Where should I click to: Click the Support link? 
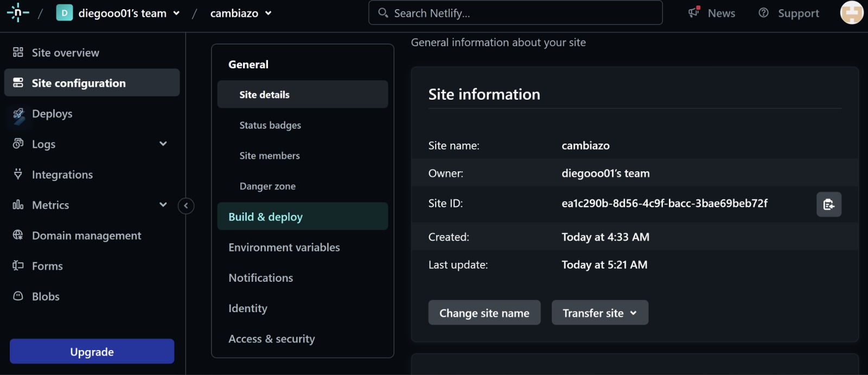[798, 13]
